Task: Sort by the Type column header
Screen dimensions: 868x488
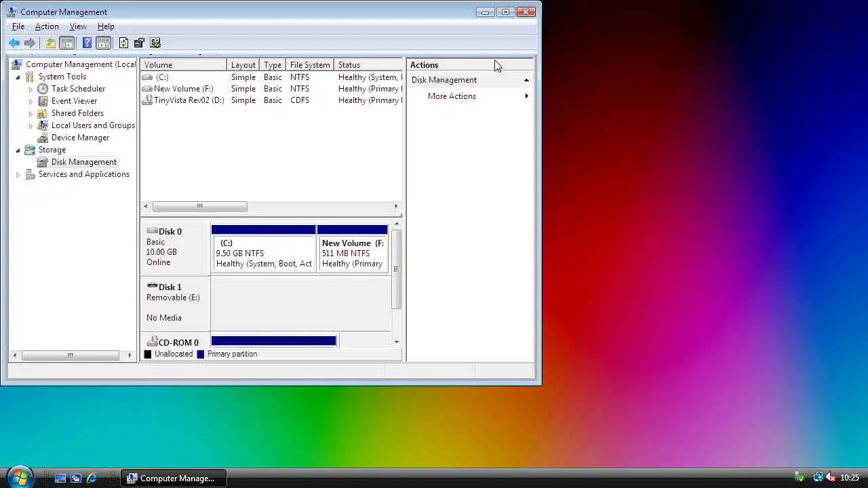Action: (x=273, y=65)
